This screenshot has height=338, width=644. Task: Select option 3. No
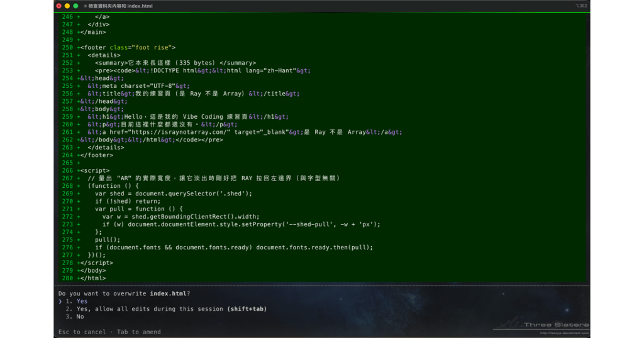[75, 317]
